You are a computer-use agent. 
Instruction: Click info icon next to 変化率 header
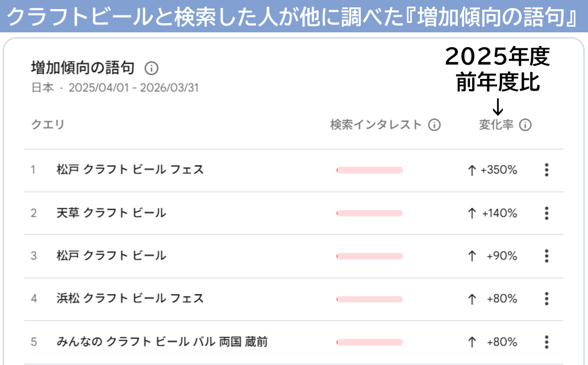click(x=526, y=125)
